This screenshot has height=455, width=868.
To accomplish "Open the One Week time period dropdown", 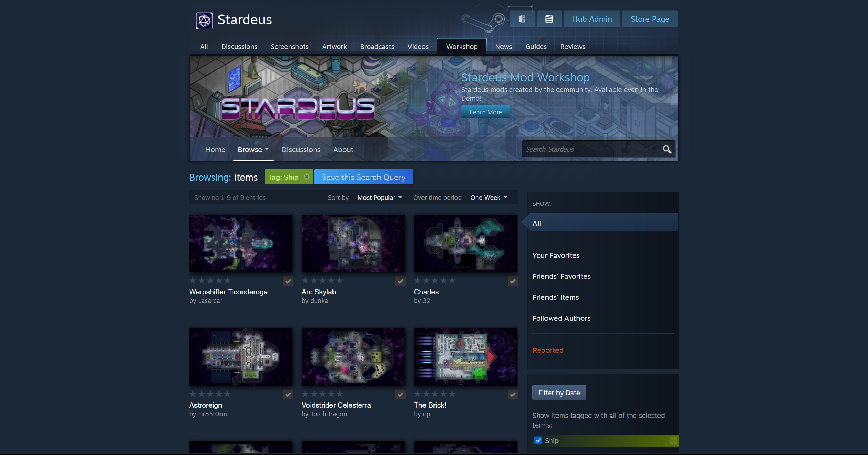I will click(x=488, y=197).
